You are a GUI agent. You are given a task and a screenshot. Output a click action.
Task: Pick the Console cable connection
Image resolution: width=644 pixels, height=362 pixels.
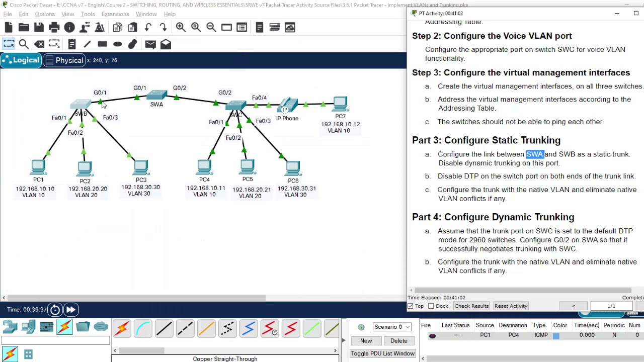click(143, 329)
